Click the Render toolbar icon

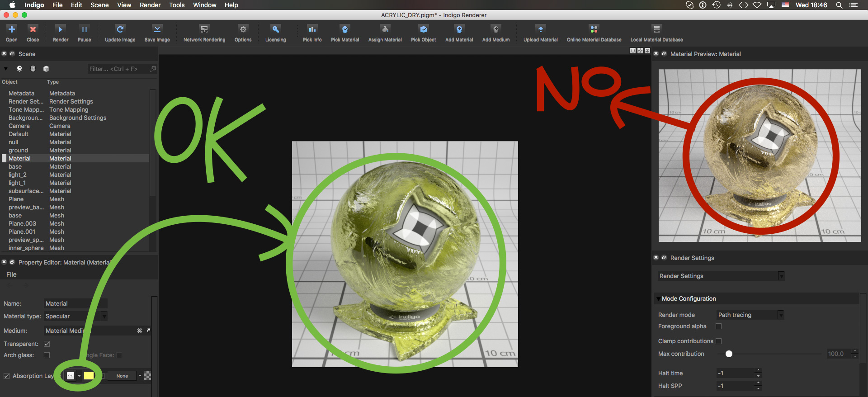pyautogui.click(x=61, y=29)
